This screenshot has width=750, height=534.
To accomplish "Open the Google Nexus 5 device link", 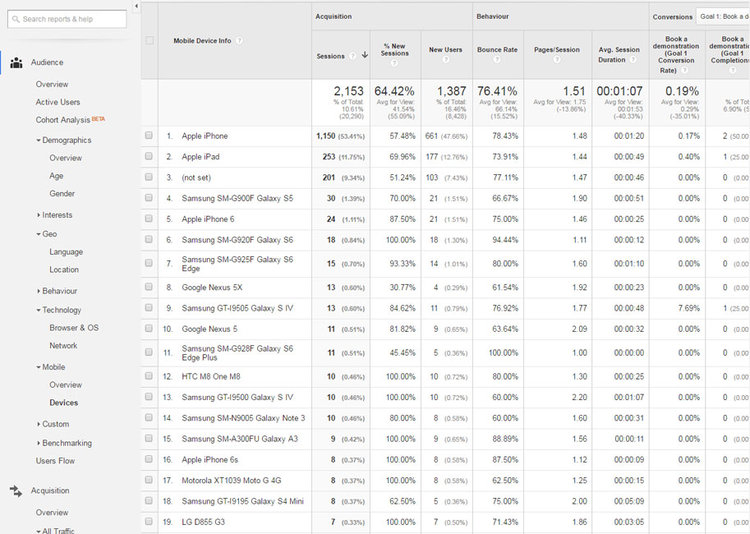I will pyautogui.click(x=209, y=329).
